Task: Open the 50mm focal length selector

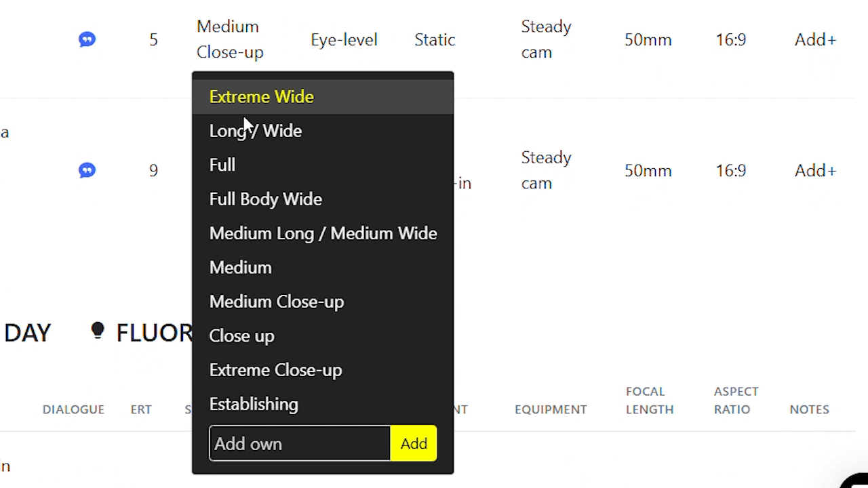Action: (648, 39)
